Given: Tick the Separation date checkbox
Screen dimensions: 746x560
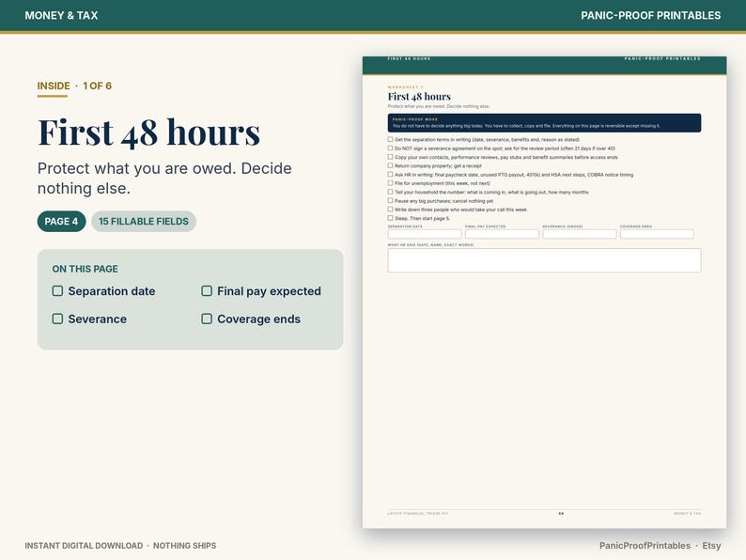Looking at the screenshot, I should tap(57, 290).
